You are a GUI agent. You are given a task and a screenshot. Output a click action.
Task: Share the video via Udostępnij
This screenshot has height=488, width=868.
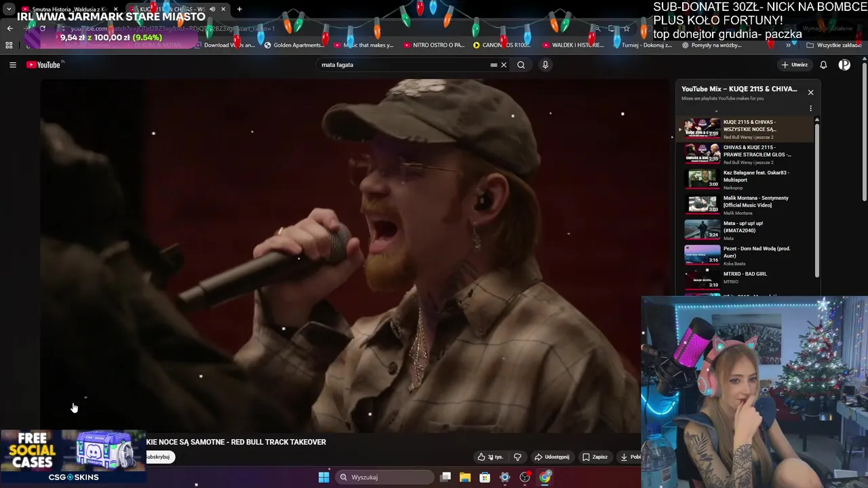[x=551, y=457]
